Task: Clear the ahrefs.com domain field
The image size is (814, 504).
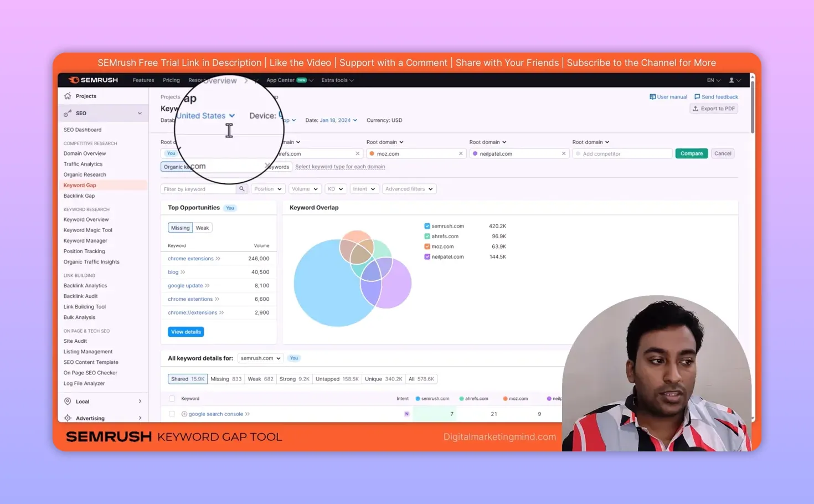Action: [x=358, y=153]
